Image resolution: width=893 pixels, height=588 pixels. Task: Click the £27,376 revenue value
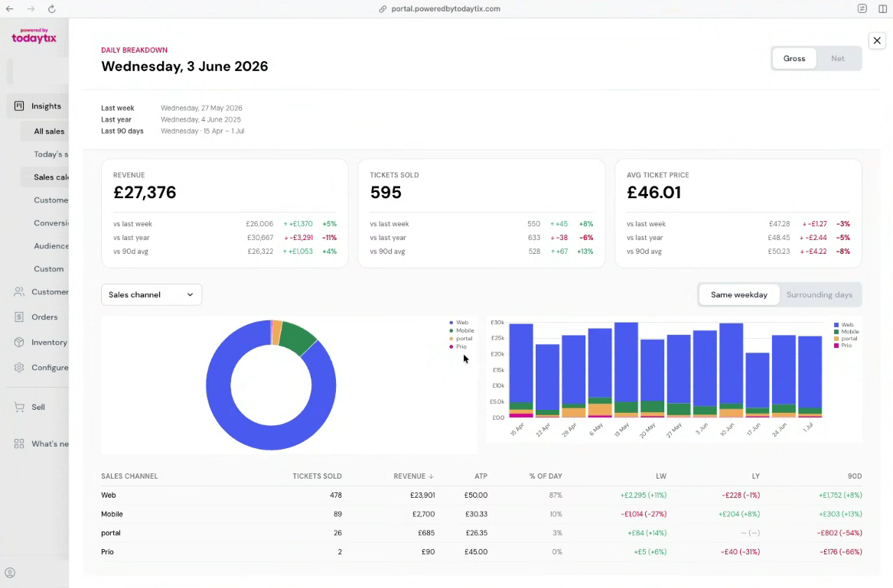[x=145, y=193]
